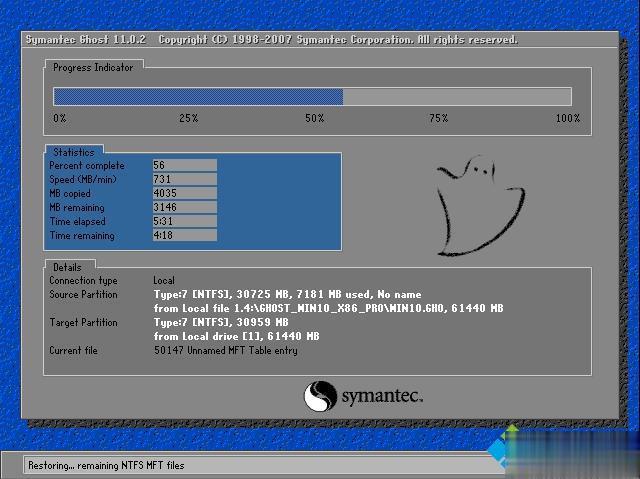640x479 pixels.
Task: Click the Symantec Ghost 11.0.2 title text
Action: tap(86, 40)
